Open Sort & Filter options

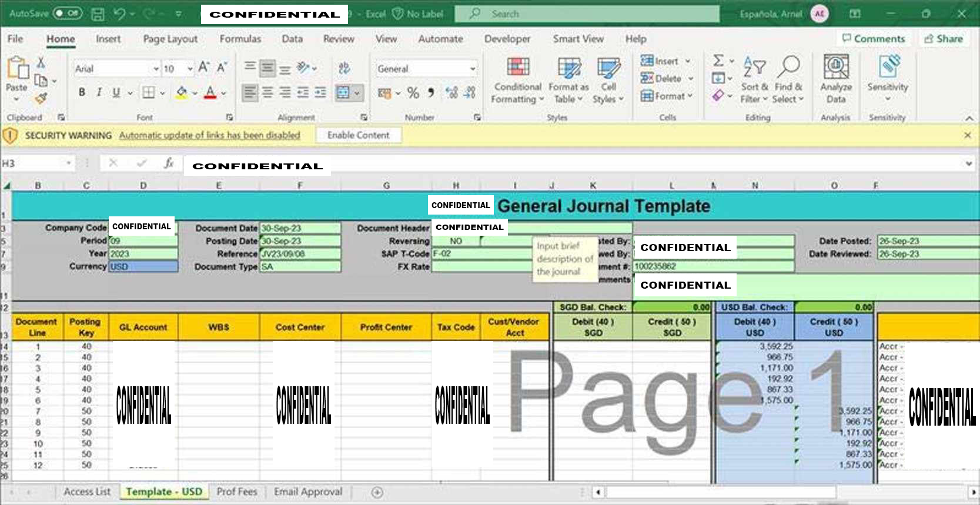coord(754,81)
